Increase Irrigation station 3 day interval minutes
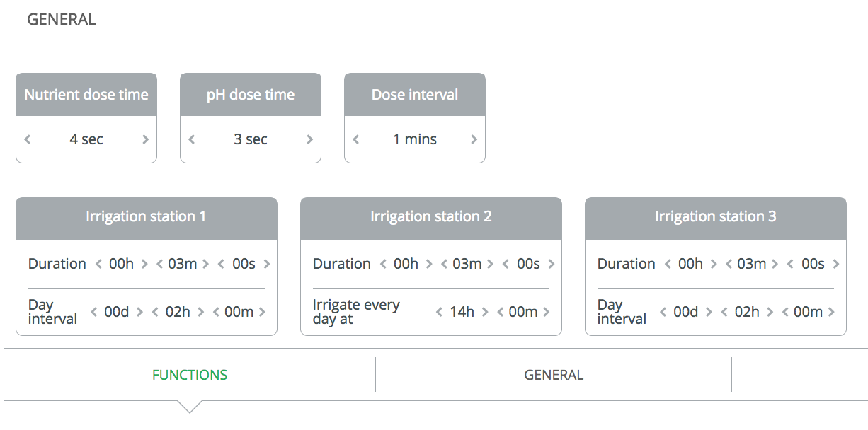The height and width of the screenshot is (430, 868). tap(831, 312)
